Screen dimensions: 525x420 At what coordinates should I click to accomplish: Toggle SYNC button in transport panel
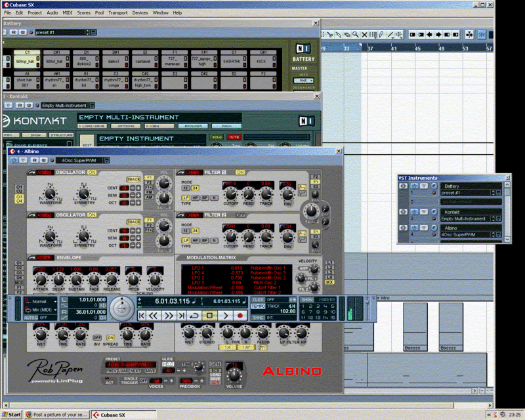(258, 318)
